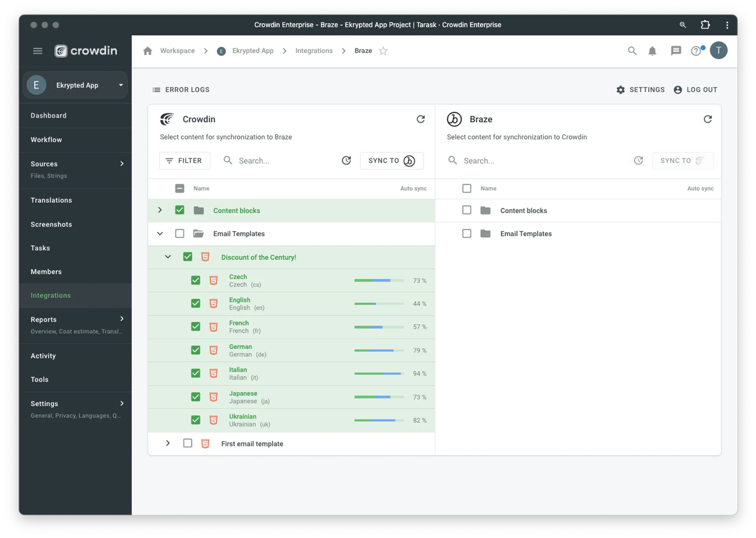Refresh the Braze panel

[x=708, y=119]
